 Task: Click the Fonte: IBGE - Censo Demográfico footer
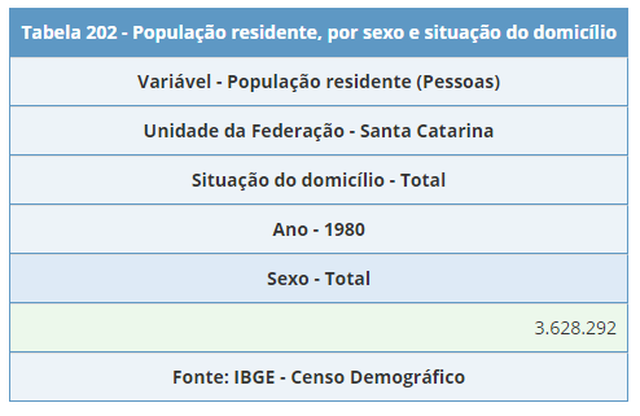click(319, 377)
